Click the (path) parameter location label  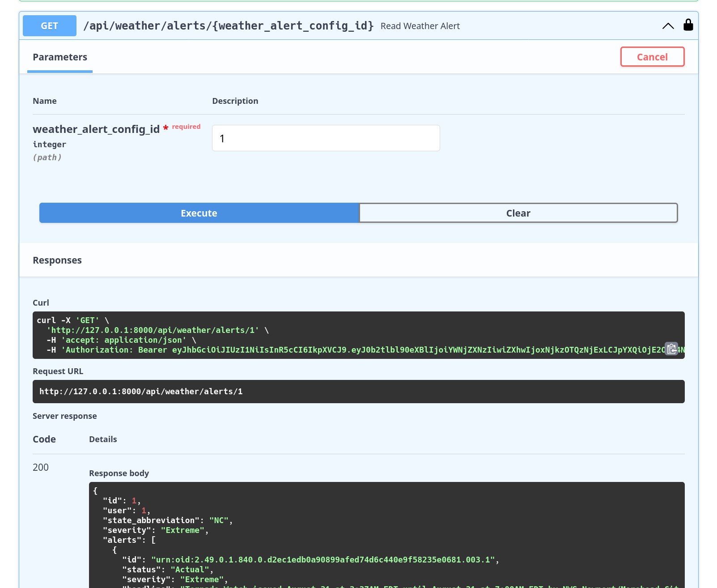coord(47,158)
